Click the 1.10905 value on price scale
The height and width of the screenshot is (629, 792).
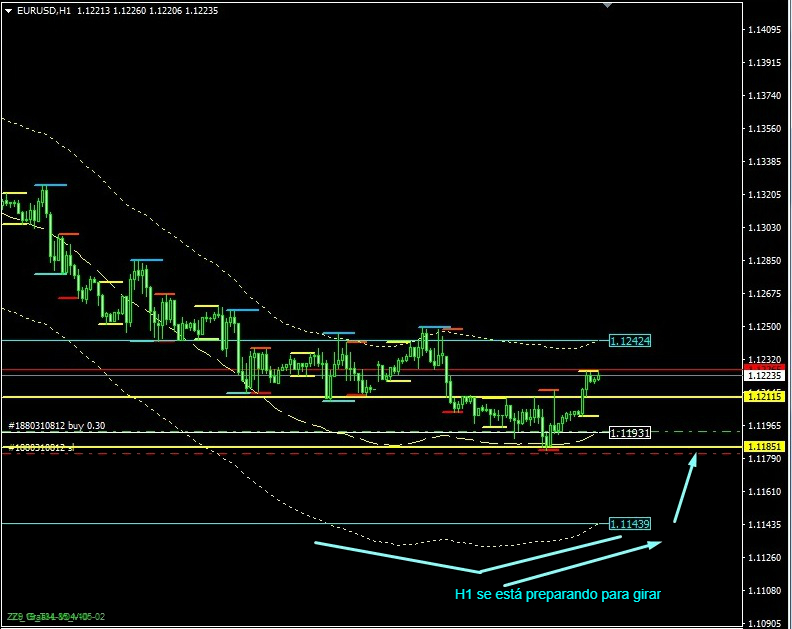(x=765, y=622)
